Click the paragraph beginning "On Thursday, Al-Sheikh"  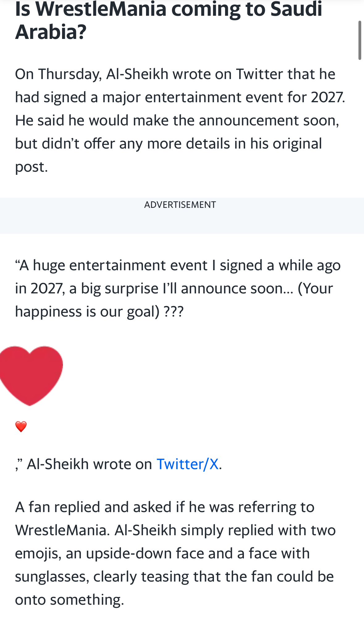tap(180, 120)
